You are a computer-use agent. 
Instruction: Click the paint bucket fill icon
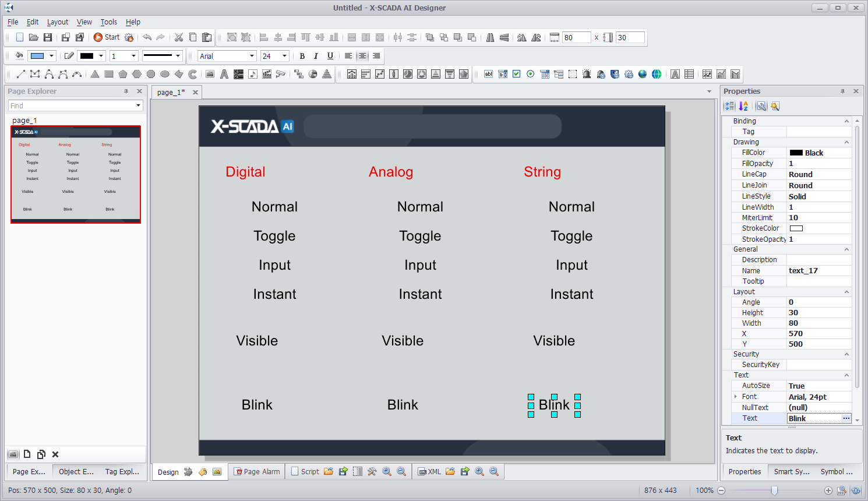tap(19, 56)
